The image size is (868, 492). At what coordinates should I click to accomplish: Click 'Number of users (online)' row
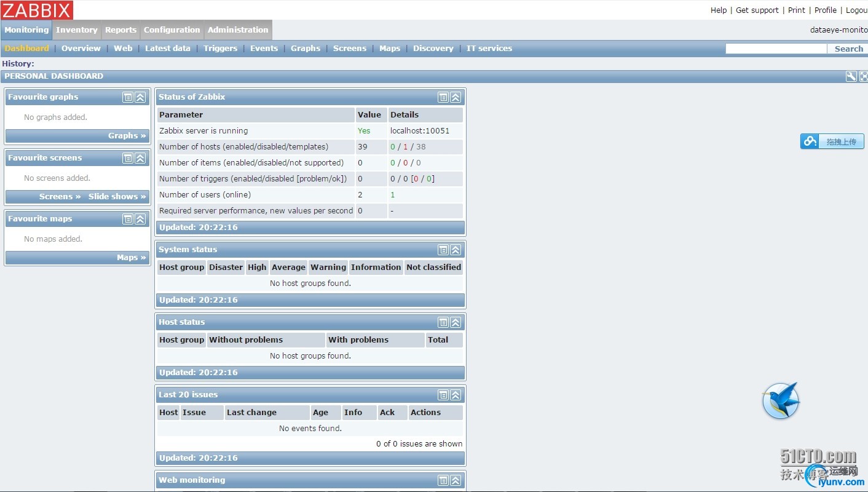point(310,195)
